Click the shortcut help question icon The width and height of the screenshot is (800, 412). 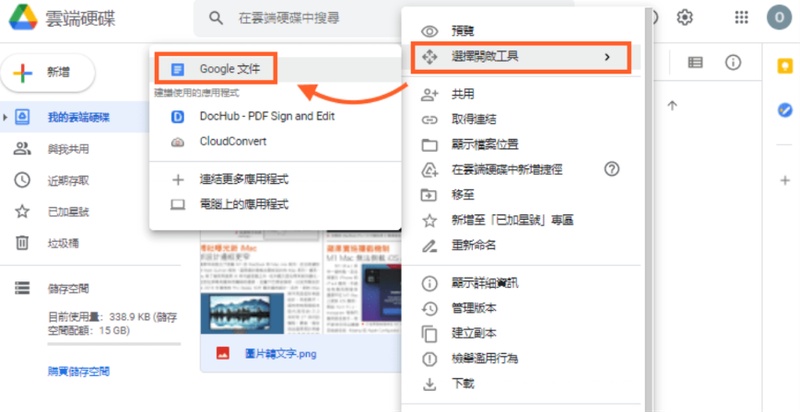611,169
